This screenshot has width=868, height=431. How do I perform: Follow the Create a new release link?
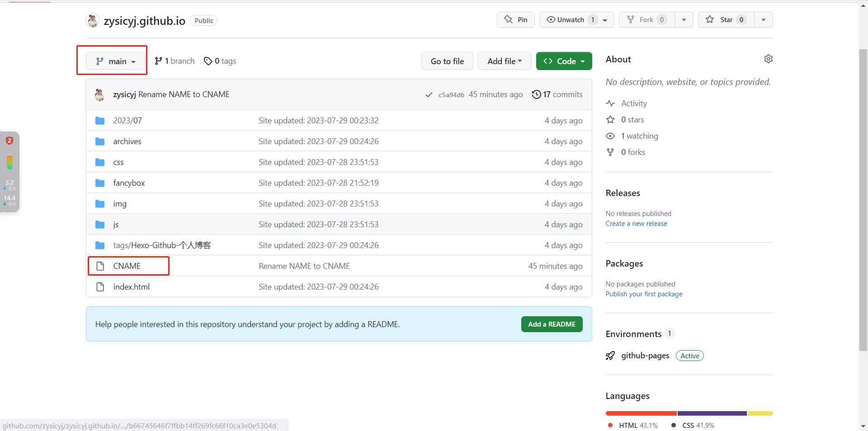pyautogui.click(x=636, y=223)
